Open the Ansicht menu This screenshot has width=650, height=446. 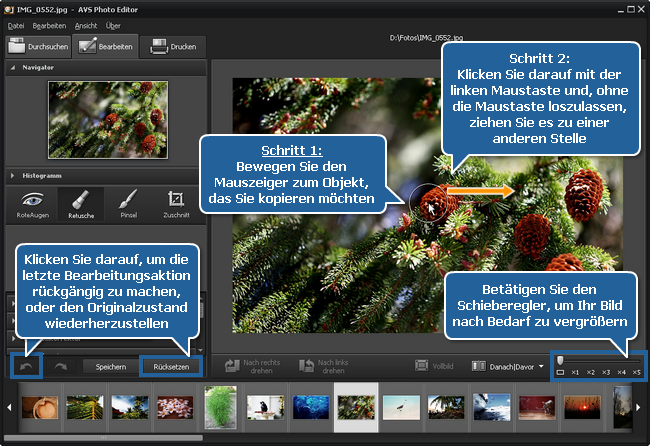click(x=86, y=24)
